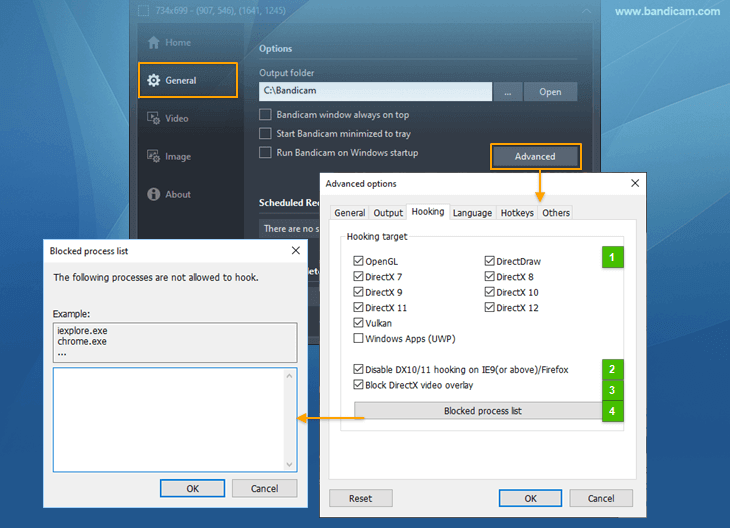The image size is (730, 528).
Task: Click the scroll up arrow in blocked list
Action: pyautogui.click(x=290, y=375)
